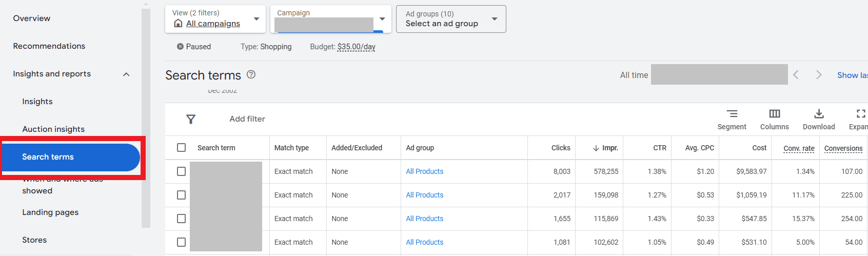Open All Products link in 159,098 impressions row
868x256 pixels.
[425, 195]
